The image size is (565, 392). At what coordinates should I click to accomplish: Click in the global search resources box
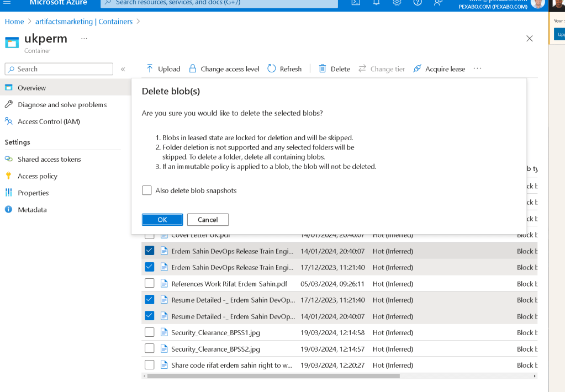coord(219,3)
